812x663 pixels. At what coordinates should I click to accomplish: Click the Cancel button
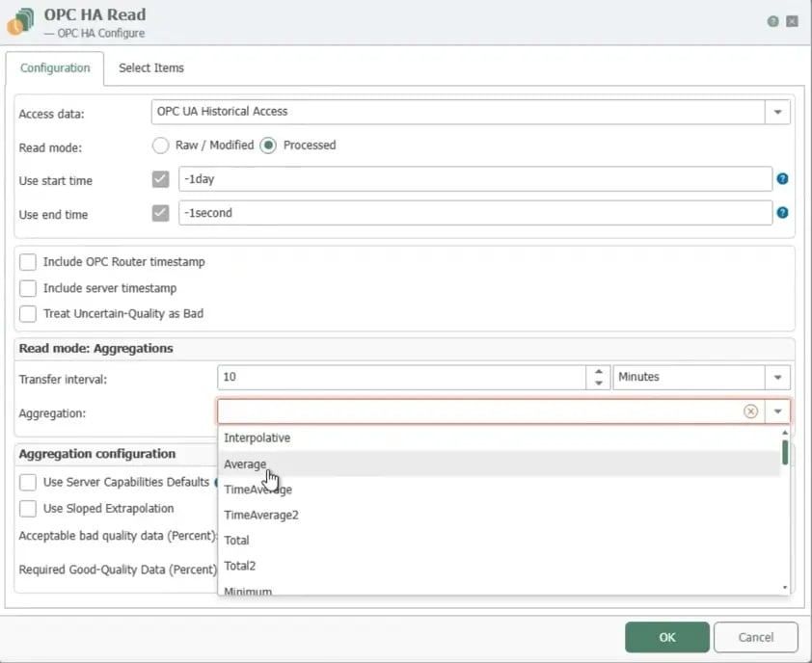[755, 637]
